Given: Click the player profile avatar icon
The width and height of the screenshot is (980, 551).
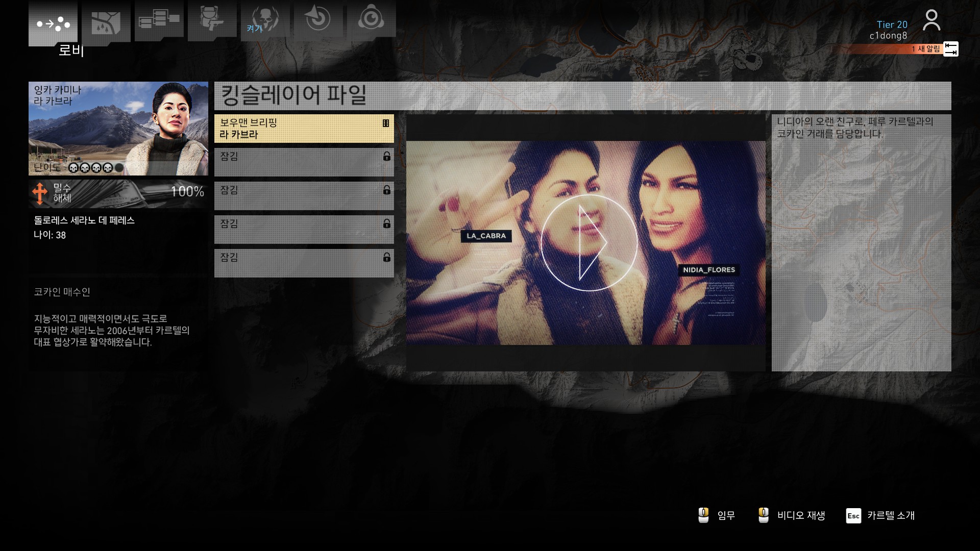Looking at the screenshot, I should [931, 20].
